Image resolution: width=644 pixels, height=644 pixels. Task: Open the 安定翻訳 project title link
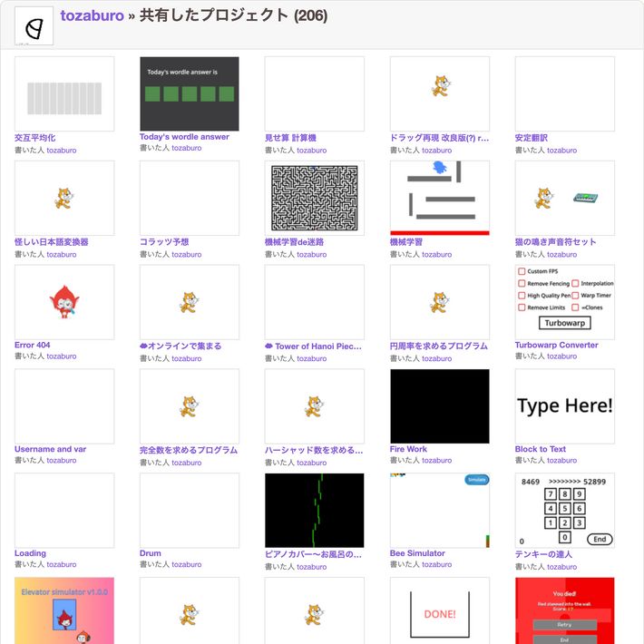pos(531,138)
